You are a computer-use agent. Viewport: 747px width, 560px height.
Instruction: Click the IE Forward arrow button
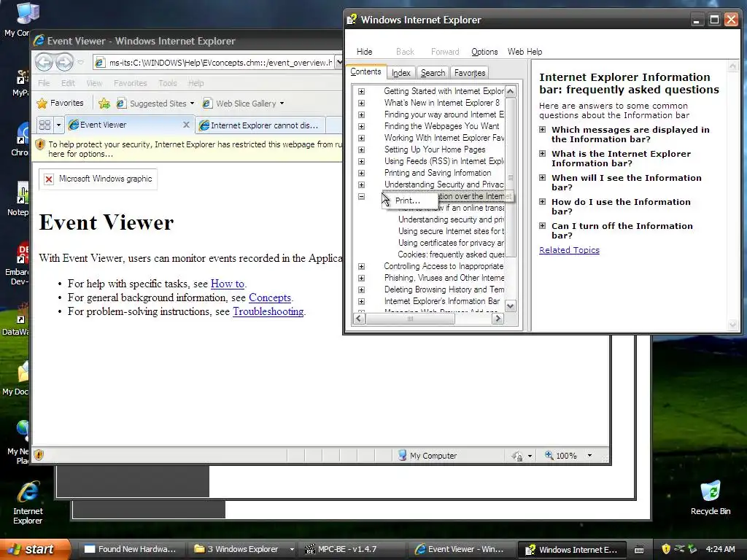tap(64, 62)
